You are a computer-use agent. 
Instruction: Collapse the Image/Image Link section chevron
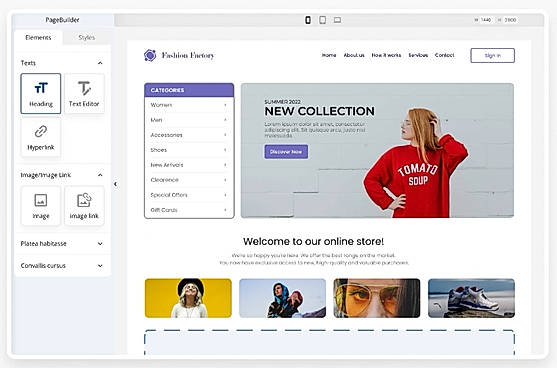pos(100,175)
